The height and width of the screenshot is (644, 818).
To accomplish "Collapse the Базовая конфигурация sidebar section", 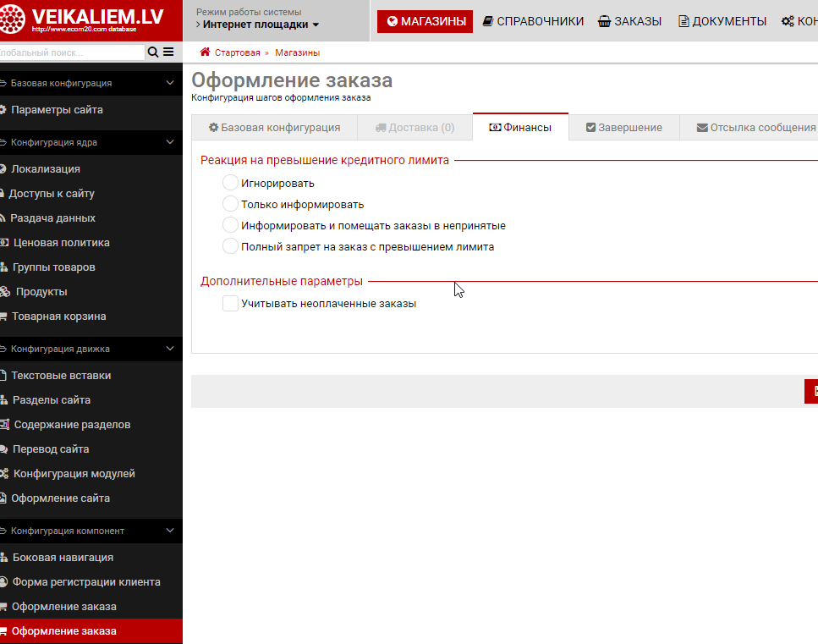I will tap(170, 84).
